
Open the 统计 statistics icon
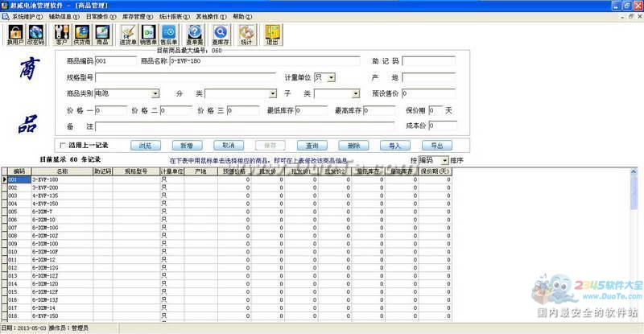tap(246, 35)
